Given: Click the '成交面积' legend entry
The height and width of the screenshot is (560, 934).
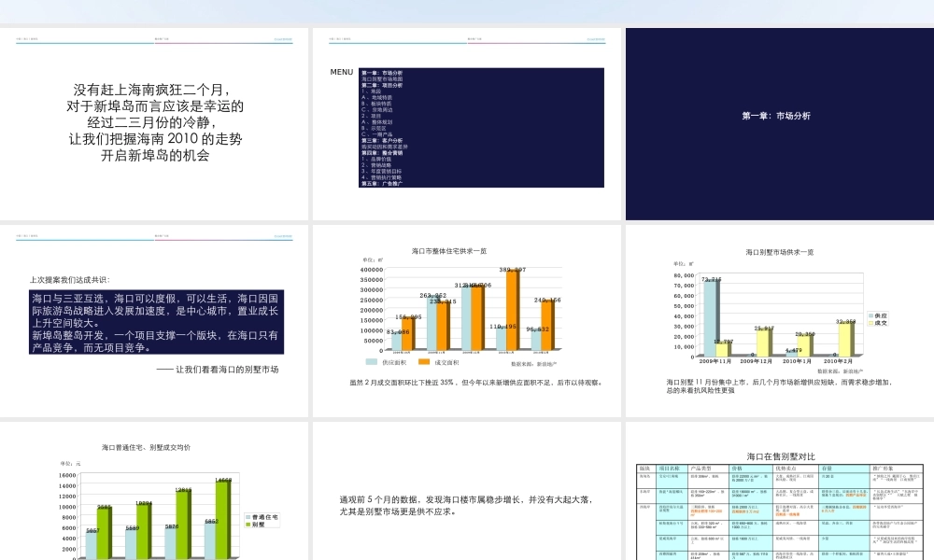Looking at the screenshot, I should (x=438, y=362).
